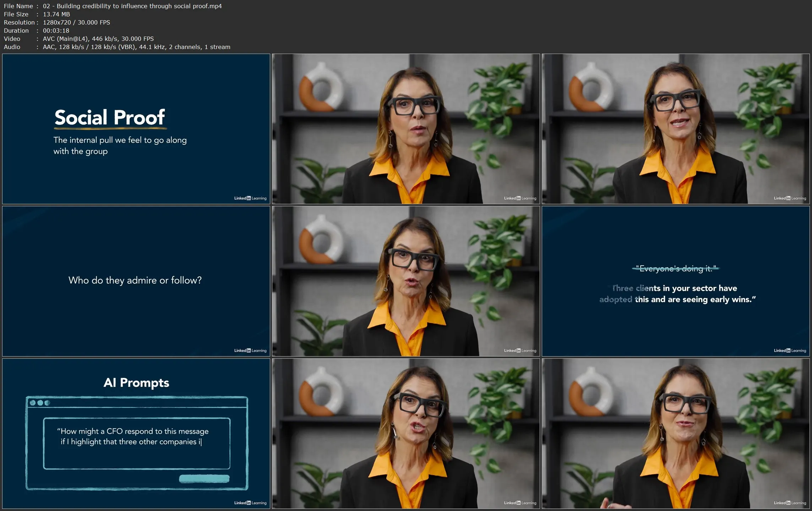Click the AI Prompts slide thumbnail
Image resolution: width=812 pixels, height=511 pixels.
point(136,433)
